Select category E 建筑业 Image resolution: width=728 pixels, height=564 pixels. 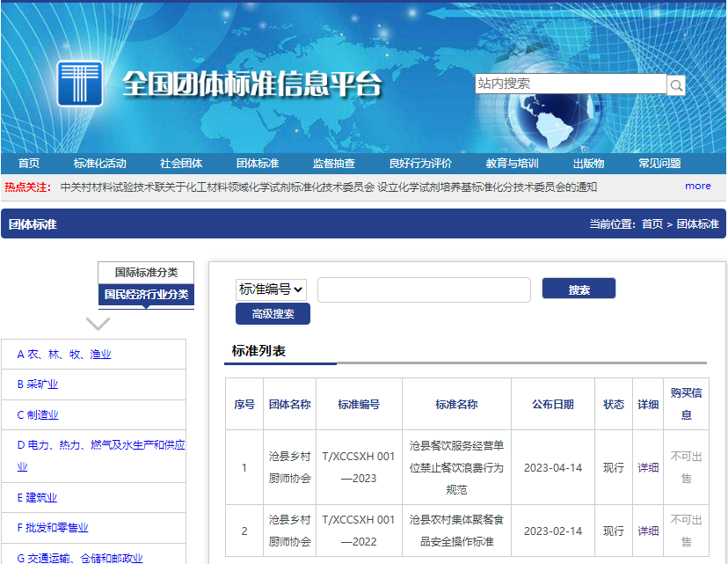(x=37, y=497)
